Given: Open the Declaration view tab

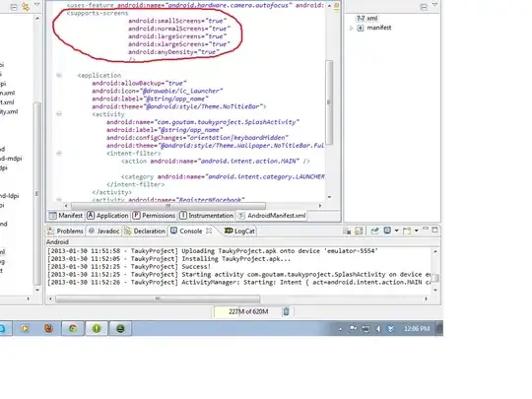Looking at the screenshot, I should click(145, 232).
